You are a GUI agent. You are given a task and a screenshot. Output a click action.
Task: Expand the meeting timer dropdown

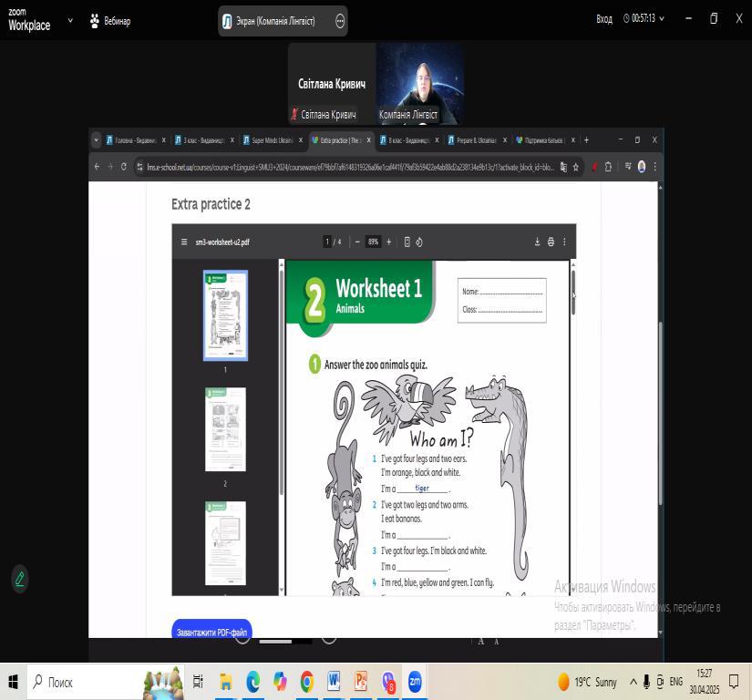point(662,19)
